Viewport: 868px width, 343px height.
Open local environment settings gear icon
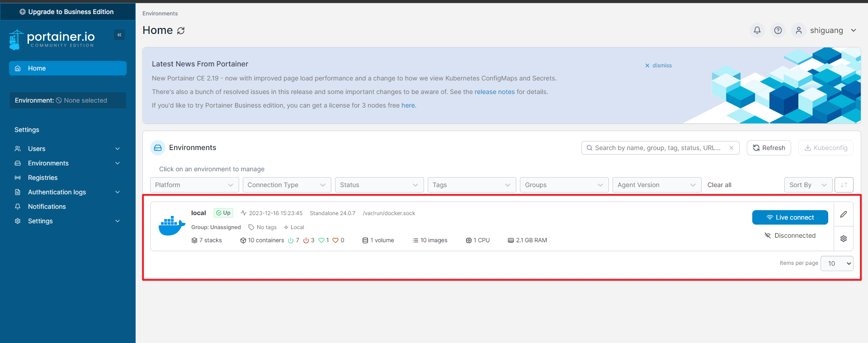[844, 239]
